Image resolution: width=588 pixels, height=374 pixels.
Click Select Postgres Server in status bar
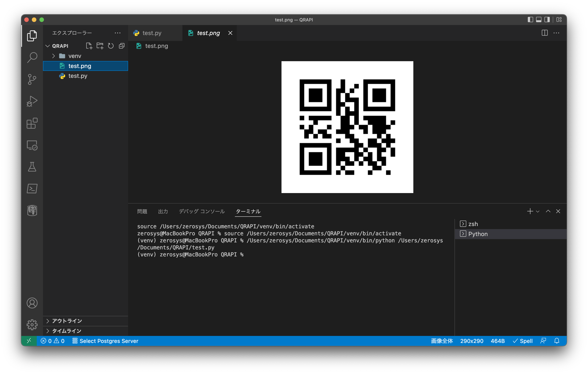[105, 341]
